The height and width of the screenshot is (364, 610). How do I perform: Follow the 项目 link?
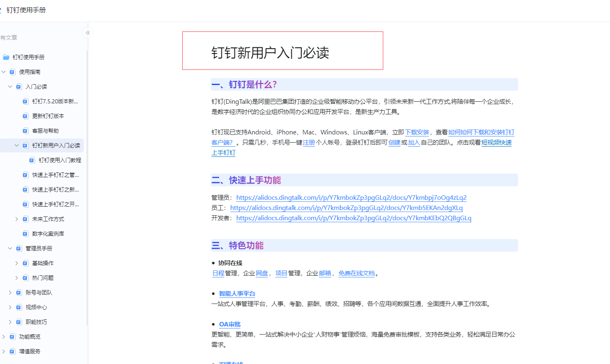282,273
